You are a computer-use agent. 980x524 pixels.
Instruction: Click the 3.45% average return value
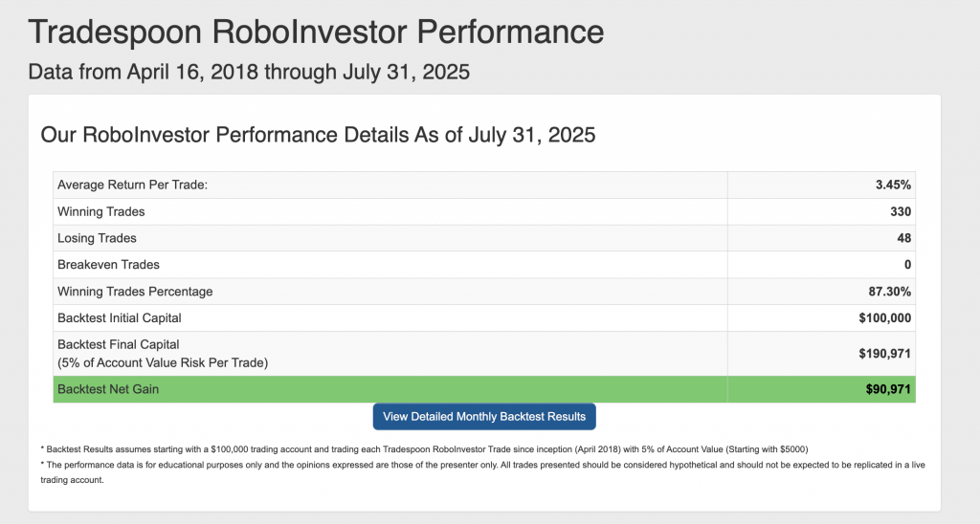893,185
